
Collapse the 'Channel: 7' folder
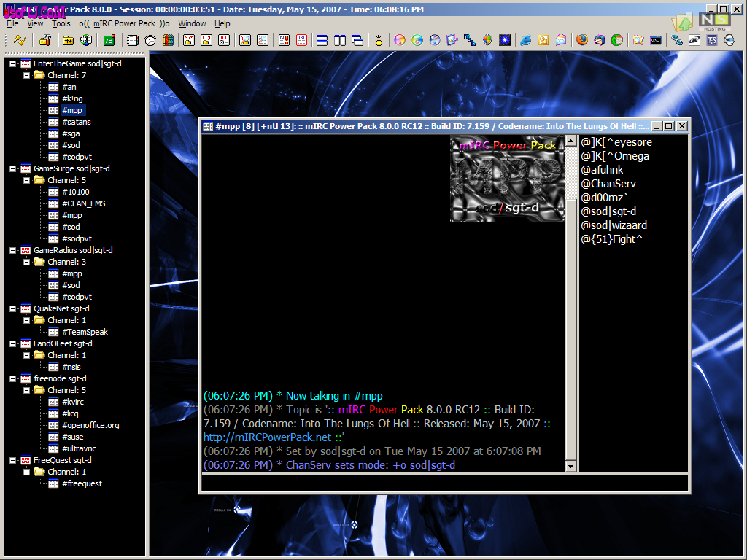pyautogui.click(x=27, y=75)
